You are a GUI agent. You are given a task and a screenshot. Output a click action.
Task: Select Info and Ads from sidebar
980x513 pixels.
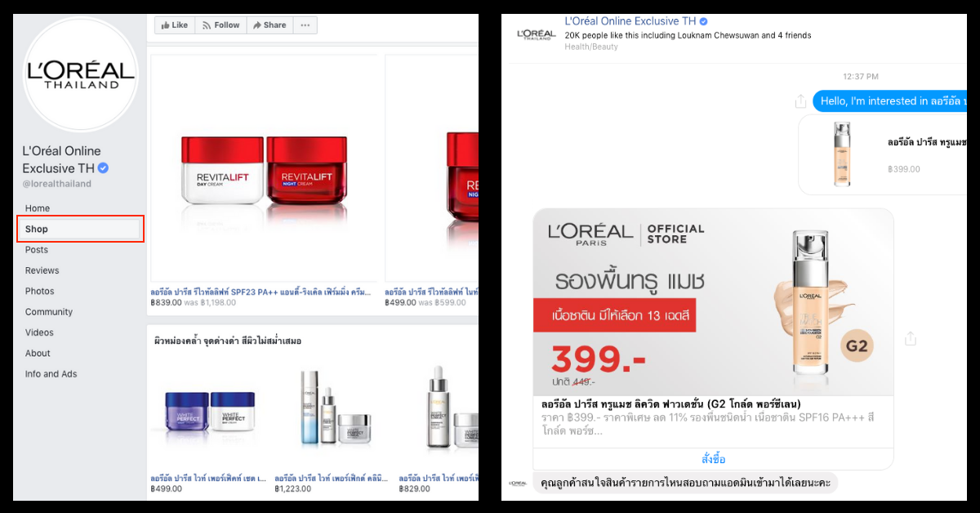coord(51,374)
